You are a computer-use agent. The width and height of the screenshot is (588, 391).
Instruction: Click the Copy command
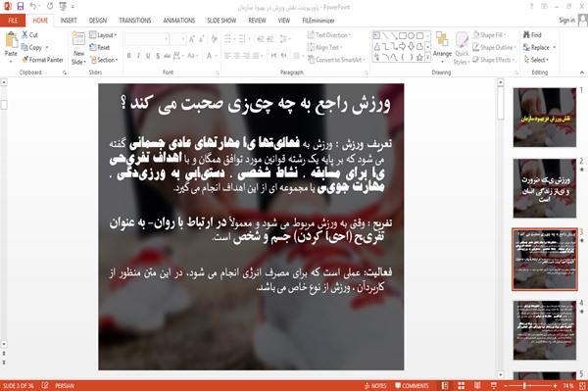pyautogui.click(x=32, y=47)
